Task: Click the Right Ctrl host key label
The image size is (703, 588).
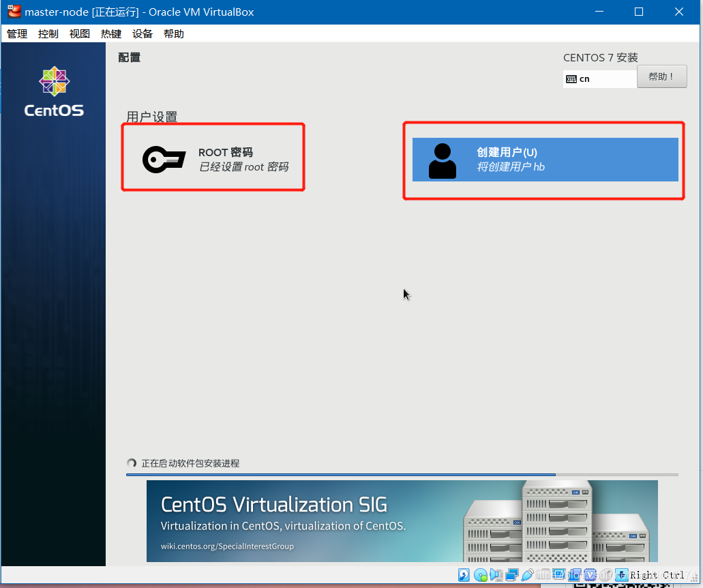Action: click(657, 575)
